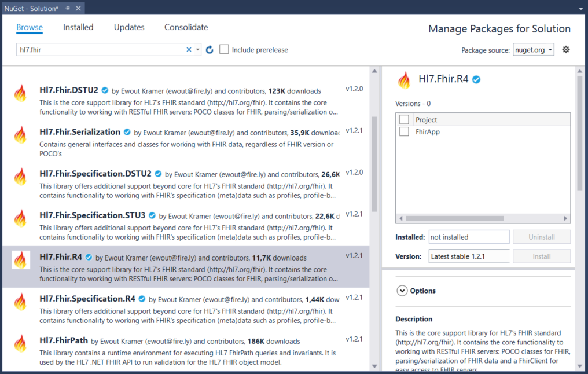Image resolution: width=588 pixels, height=374 pixels.
Task: Check the Project select-all checkbox
Action: pyautogui.click(x=404, y=119)
